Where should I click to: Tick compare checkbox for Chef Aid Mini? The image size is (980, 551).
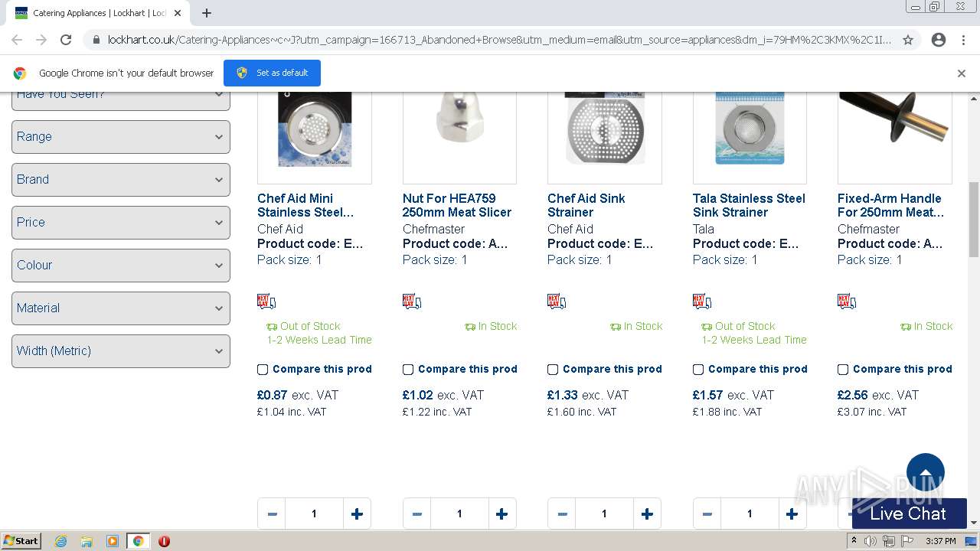[263, 370]
